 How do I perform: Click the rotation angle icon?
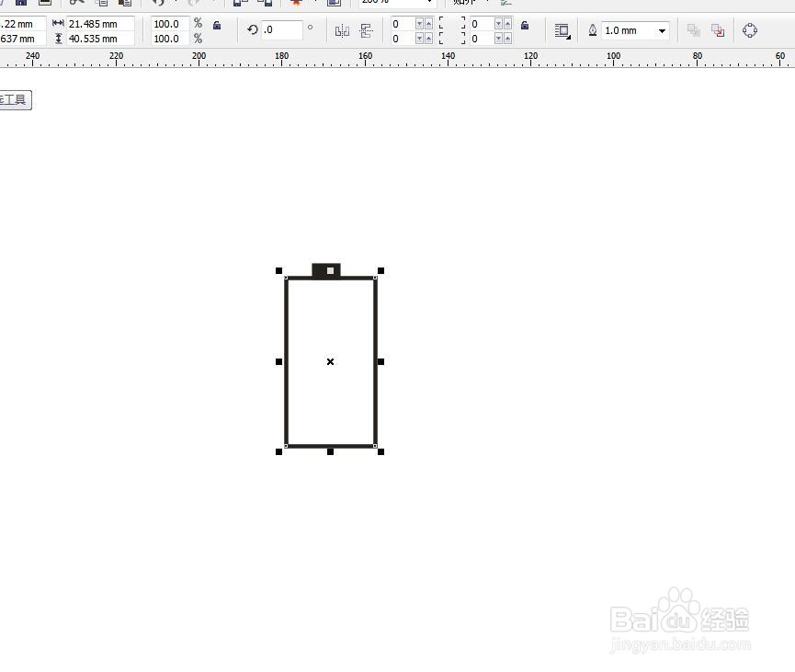pyautogui.click(x=253, y=30)
